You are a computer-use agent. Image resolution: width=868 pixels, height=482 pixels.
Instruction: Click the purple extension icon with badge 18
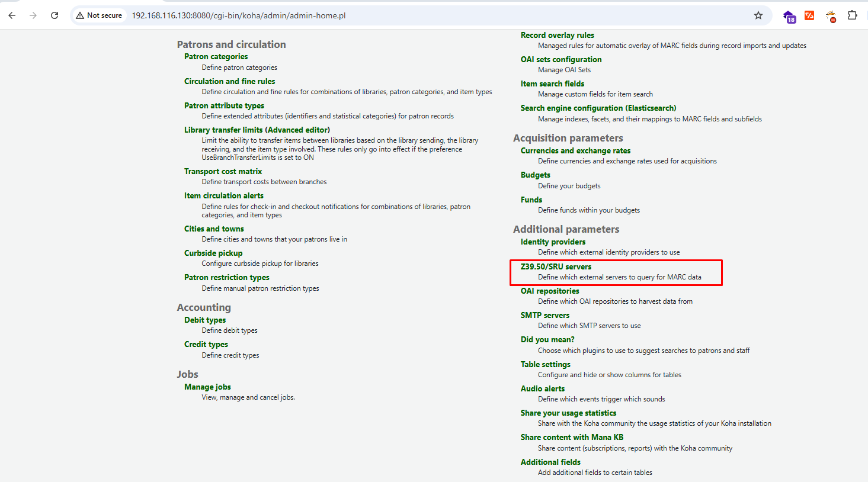tap(789, 16)
